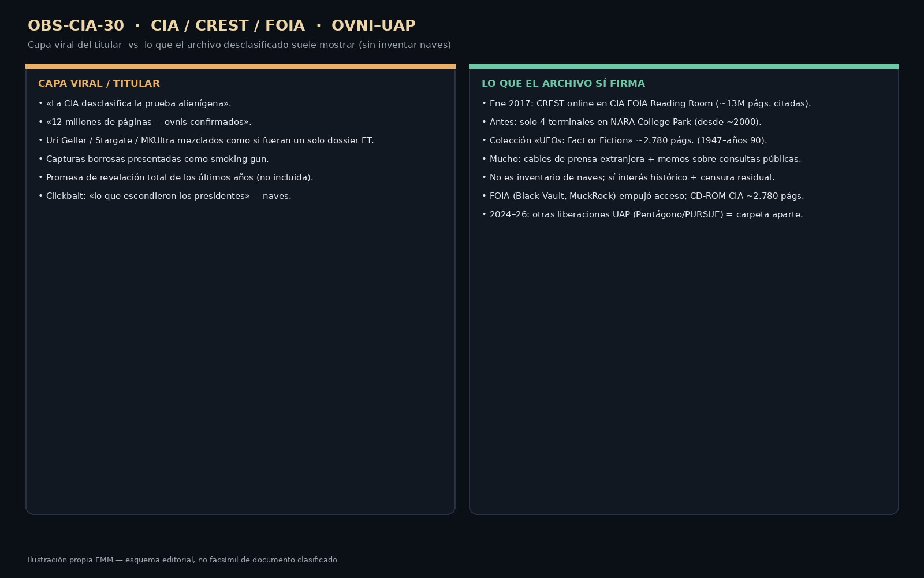Click the Ilustración propia EMM footer note
Viewport: 924px width, 578px height.
pos(182,560)
